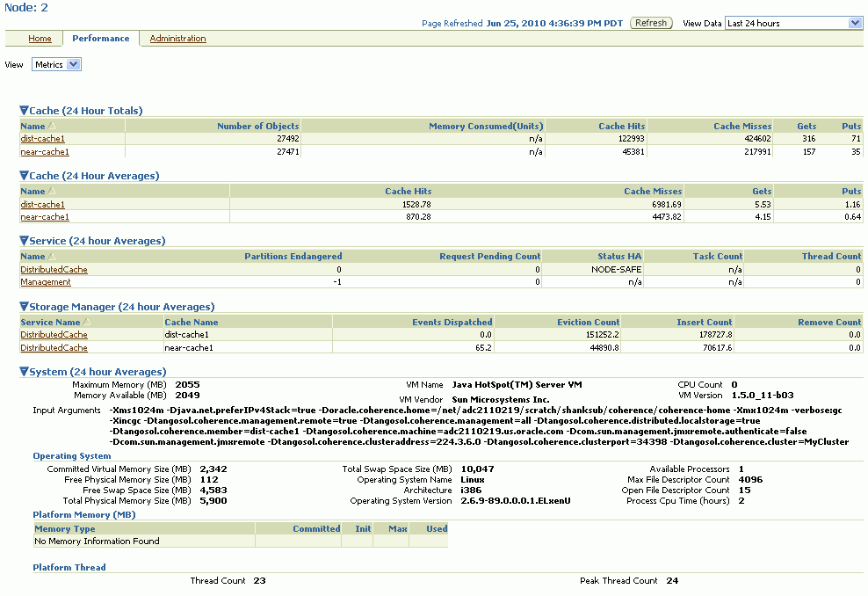Open DistributedCache link in the dist-cache1 storage row
Screen dimensions: 868x596
pyautogui.click(x=54, y=335)
